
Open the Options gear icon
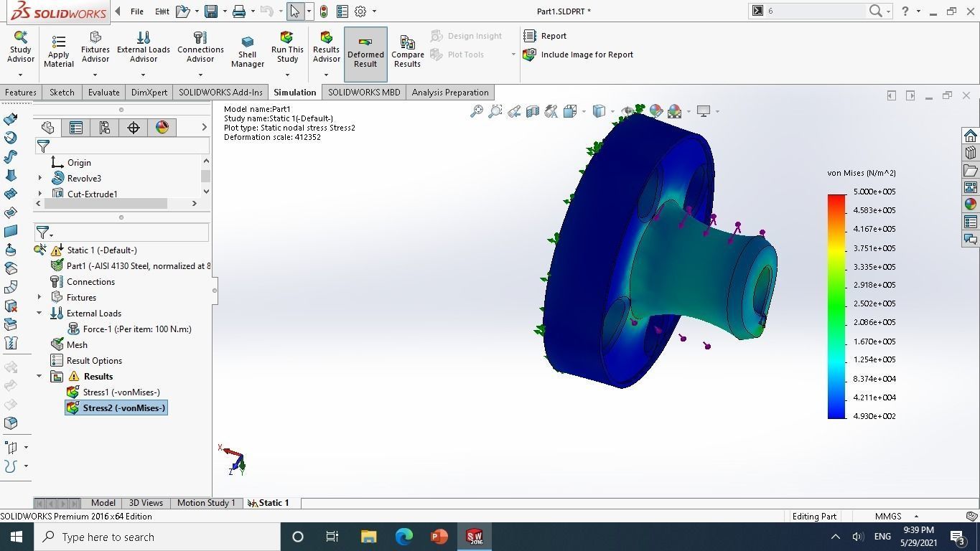click(x=360, y=11)
